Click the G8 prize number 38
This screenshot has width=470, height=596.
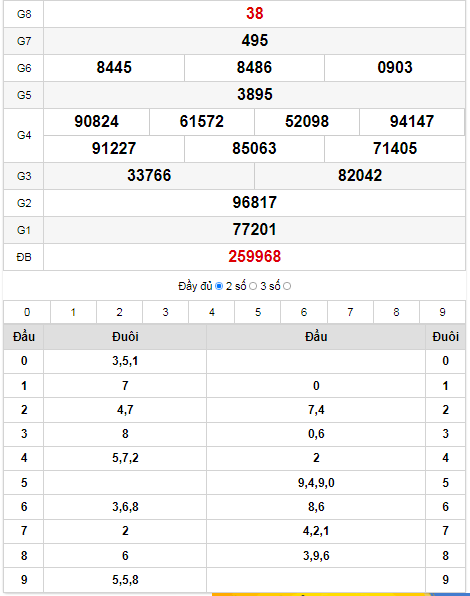[x=255, y=14]
